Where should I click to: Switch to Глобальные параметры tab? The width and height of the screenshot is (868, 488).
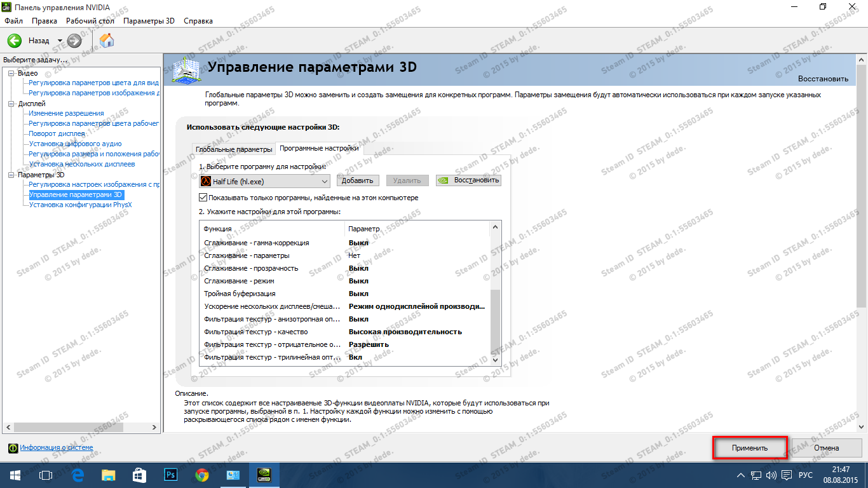[234, 149]
